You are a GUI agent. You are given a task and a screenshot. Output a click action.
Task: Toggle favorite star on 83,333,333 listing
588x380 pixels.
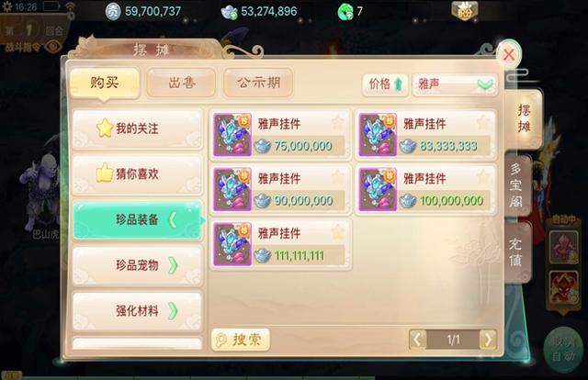coord(483,122)
